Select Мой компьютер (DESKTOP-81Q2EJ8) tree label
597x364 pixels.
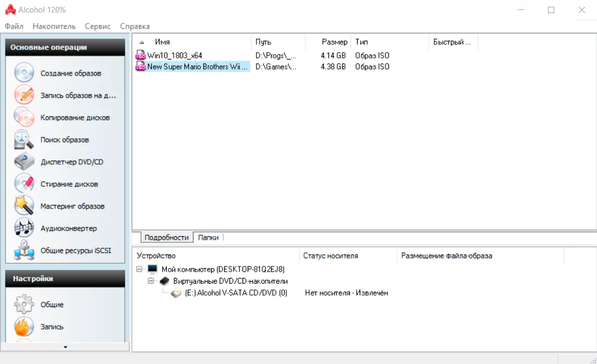coord(223,269)
